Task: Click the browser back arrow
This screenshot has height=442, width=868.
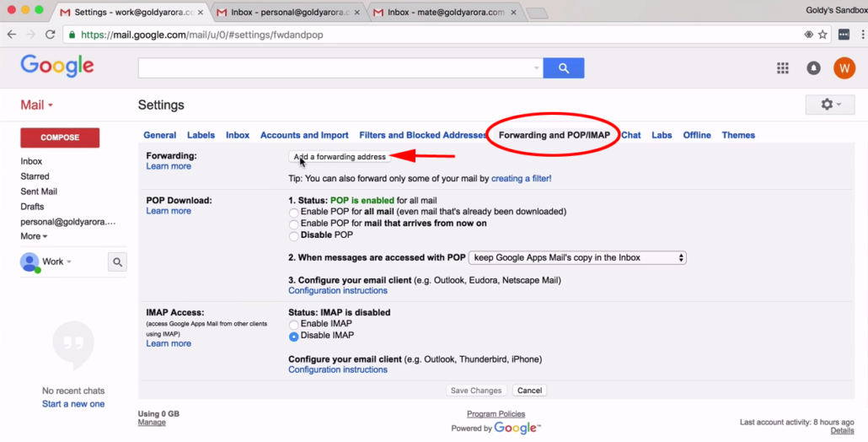Action: pos(12,35)
